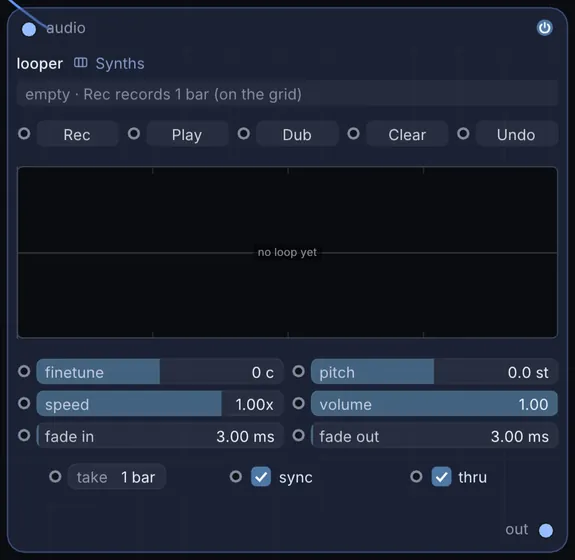Click the fade out modulation port
This screenshot has height=560, width=575.
pyautogui.click(x=299, y=435)
